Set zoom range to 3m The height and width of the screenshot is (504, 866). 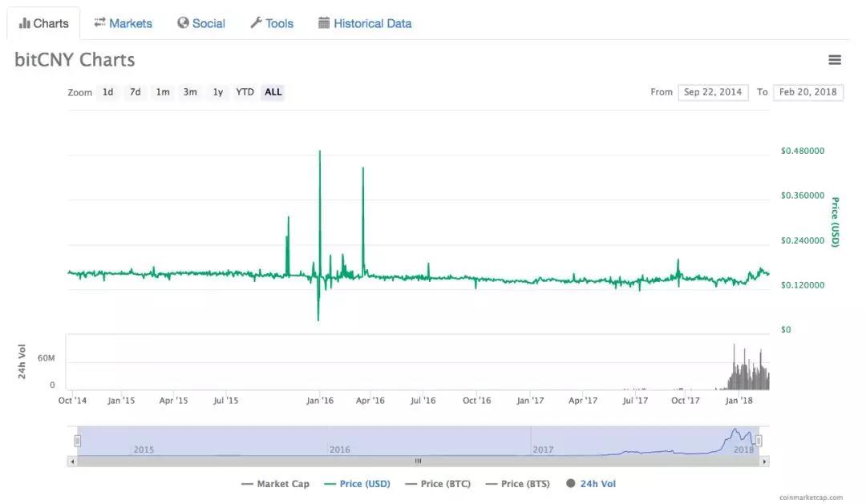click(190, 92)
